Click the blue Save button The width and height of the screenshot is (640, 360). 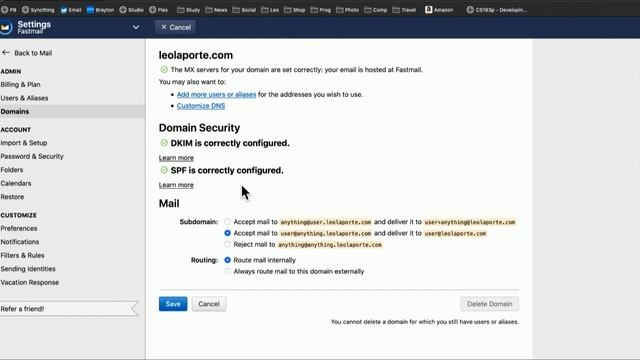pos(173,304)
